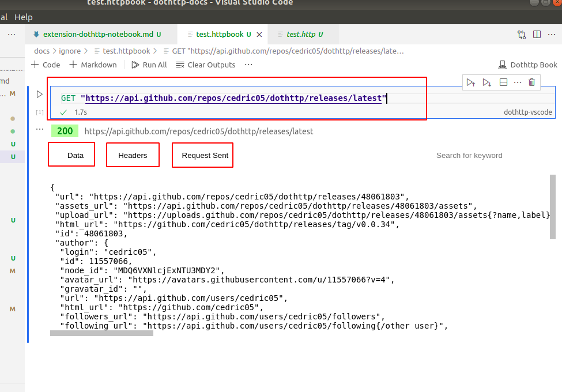Add a new Markdown cell
The width and height of the screenshot is (562, 392).
(93, 65)
